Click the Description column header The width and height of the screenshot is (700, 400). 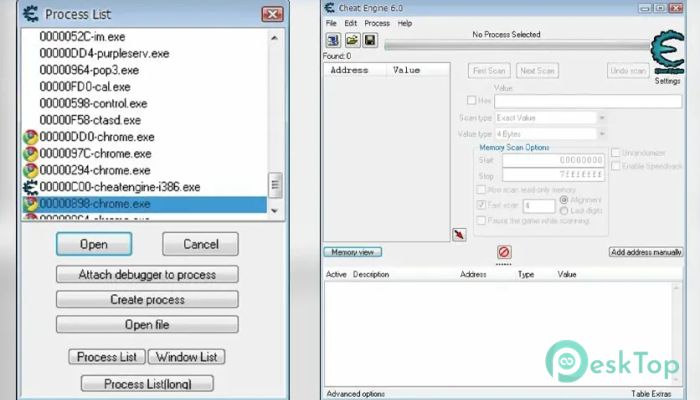point(371,275)
